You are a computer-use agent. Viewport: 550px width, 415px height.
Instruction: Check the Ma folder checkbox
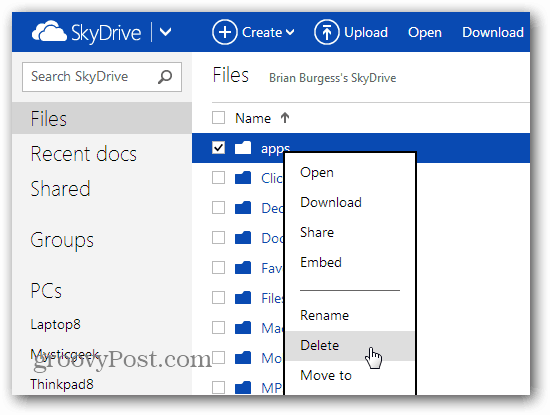tap(219, 328)
